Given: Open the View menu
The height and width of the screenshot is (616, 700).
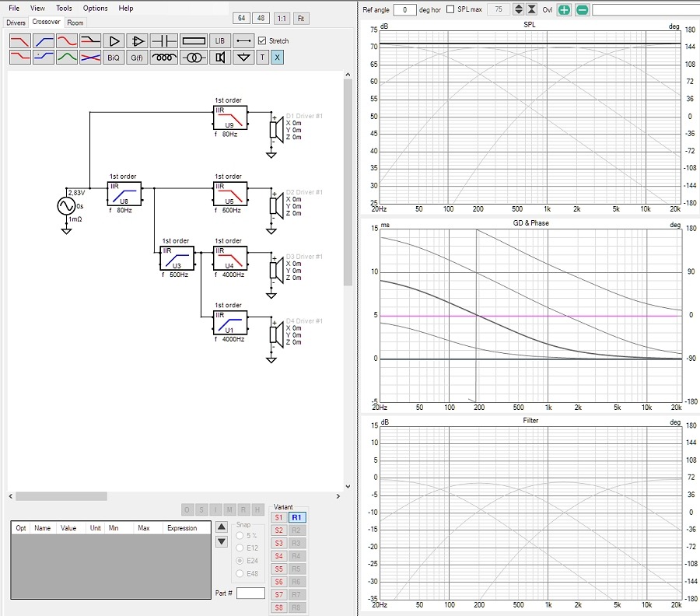Looking at the screenshot, I should 37,8.
